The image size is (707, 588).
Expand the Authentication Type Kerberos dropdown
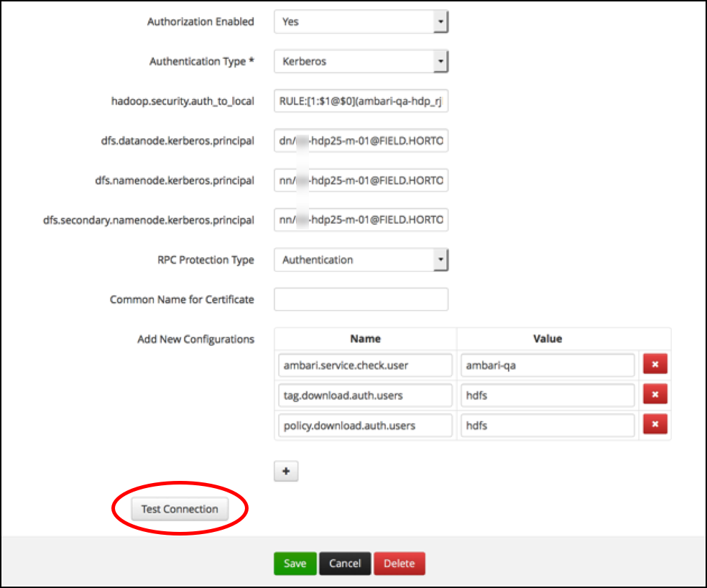coord(361,62)
